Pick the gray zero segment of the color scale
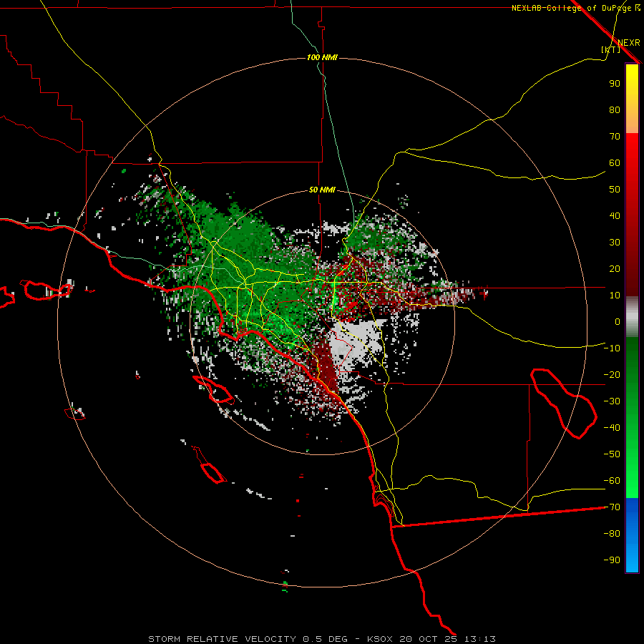 pos(632,317)
